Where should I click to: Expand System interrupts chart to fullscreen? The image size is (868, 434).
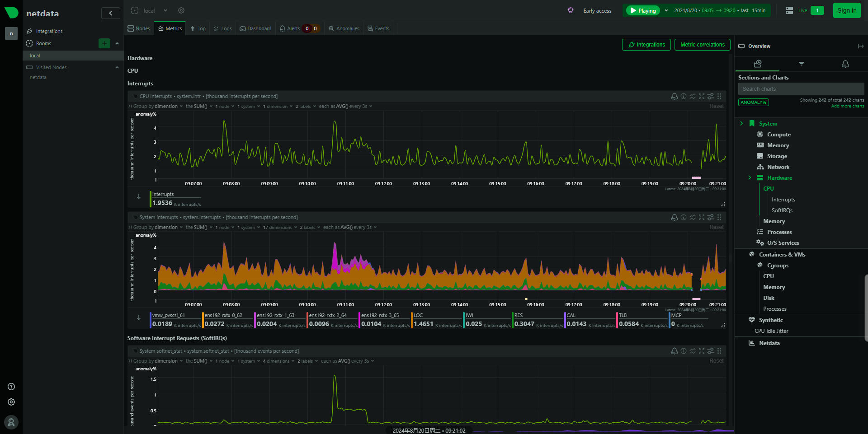701,217
